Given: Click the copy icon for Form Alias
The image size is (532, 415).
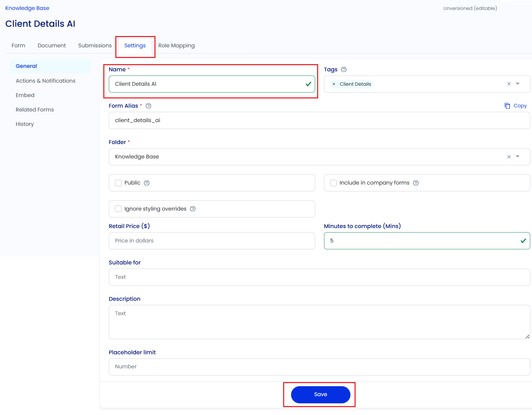Looking at the screenshot, I should pyautogui.click(x=507, y=106).
